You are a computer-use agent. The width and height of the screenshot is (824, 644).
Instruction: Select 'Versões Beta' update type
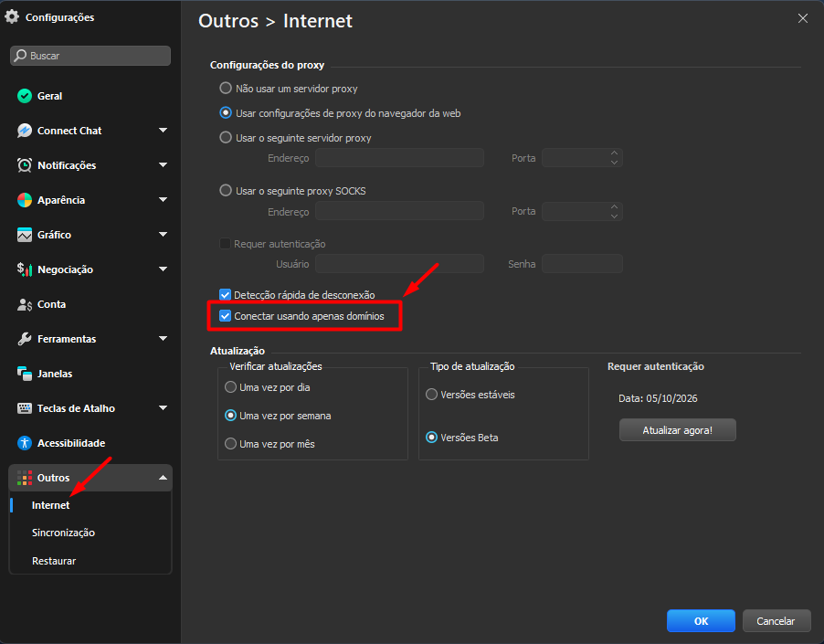(x=431, y=437)
